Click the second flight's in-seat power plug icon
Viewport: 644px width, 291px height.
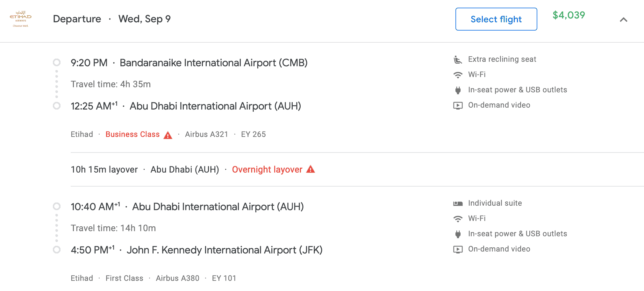[x=458, y=234]
